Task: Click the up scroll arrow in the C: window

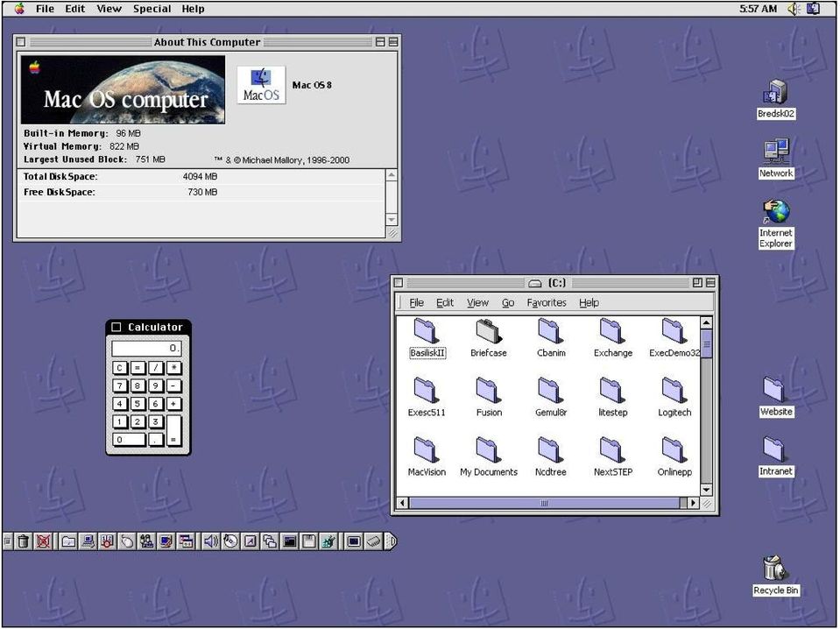Action: pyautogui.click(x=706, y=322)
